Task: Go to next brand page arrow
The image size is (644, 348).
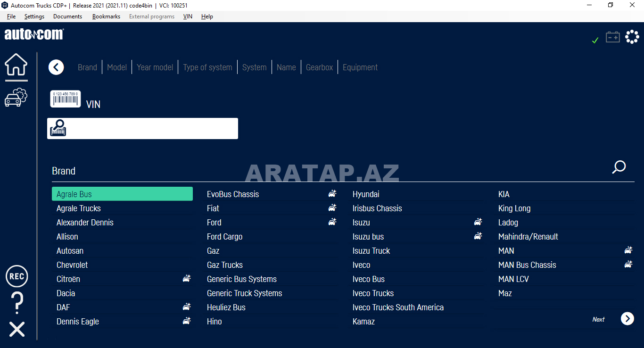Action: [627, 319]
